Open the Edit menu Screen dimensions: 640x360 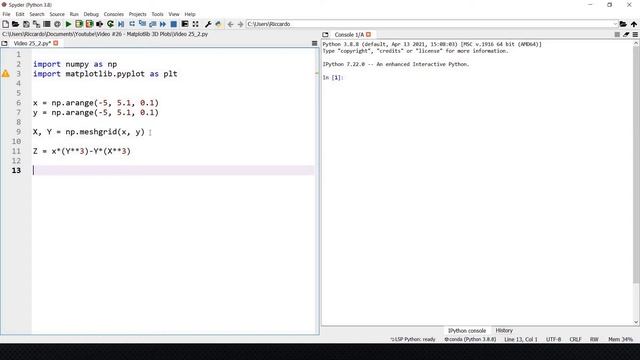point(20,14)
